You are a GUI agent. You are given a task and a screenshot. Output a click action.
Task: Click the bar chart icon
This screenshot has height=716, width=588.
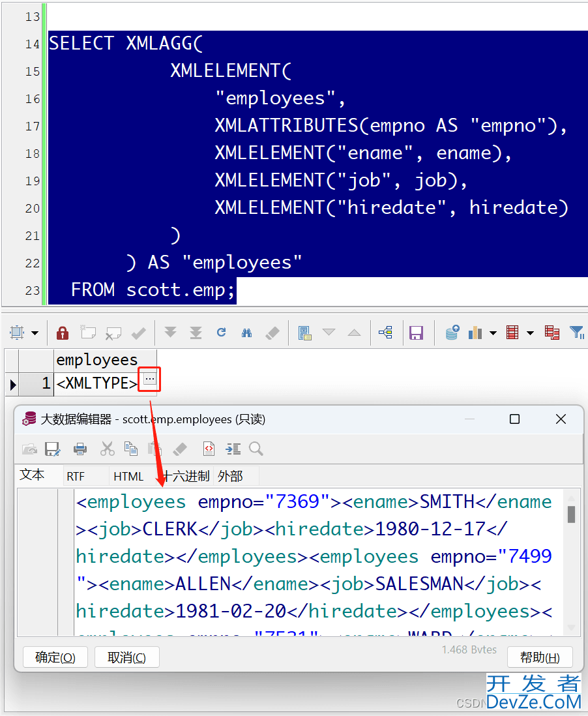point(475,333)
